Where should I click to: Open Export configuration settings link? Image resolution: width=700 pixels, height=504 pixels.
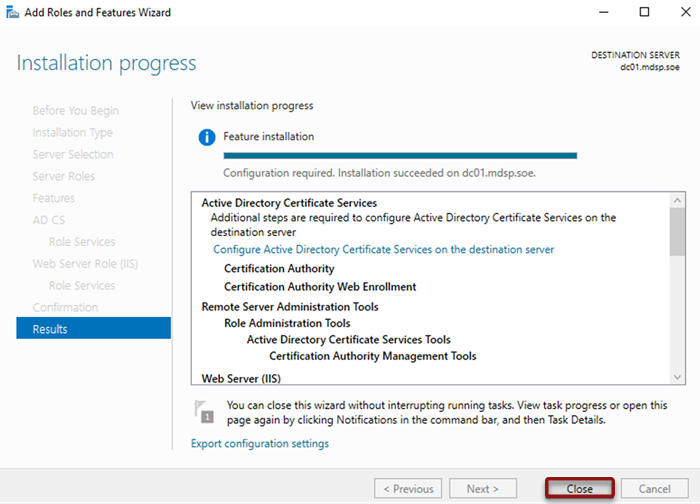point(260,444)
